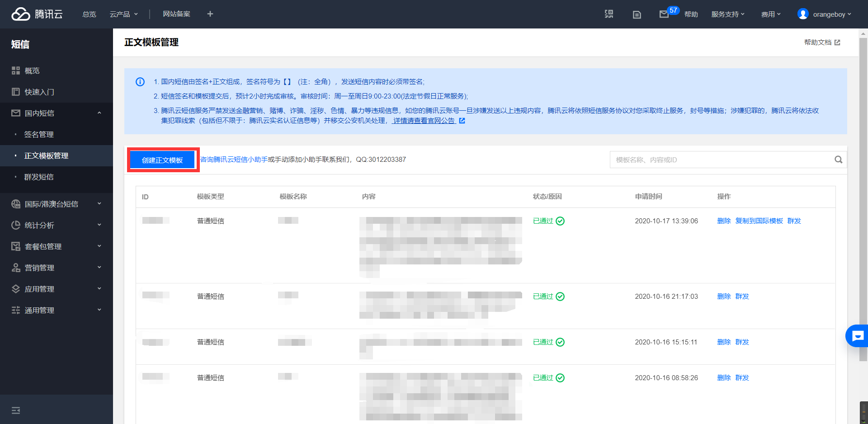Click the orangeboy user avatar
The height and width of the screenshot is (424, 868).
(803, 14)
